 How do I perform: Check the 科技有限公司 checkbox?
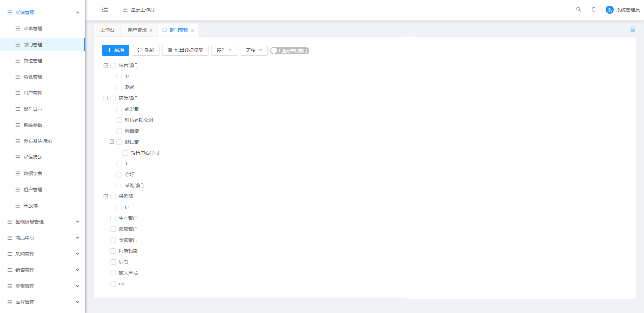[x=119, y=120]
